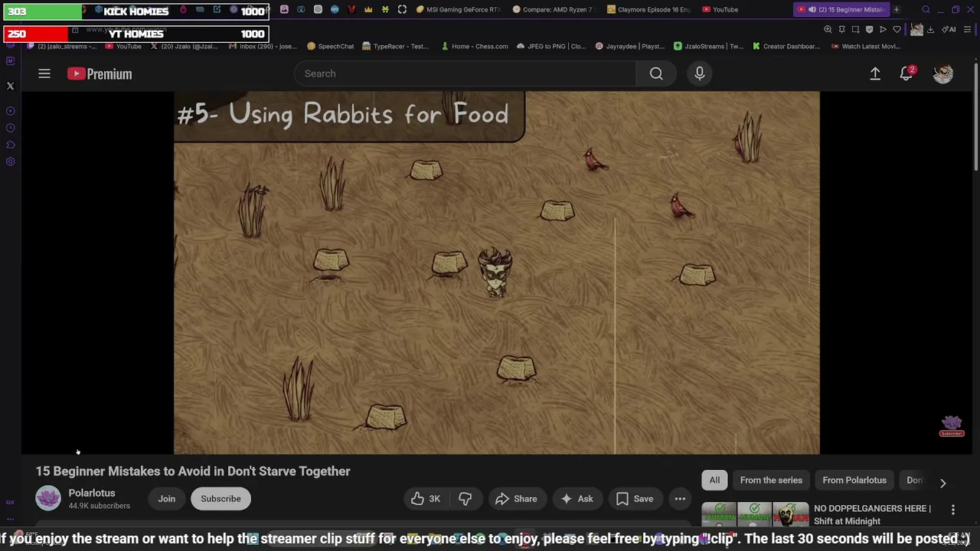Click the heart bookmark icon in toolbar
Image resolution: width=980 pixels, height=551 pixels.
(x=897, y=29)
